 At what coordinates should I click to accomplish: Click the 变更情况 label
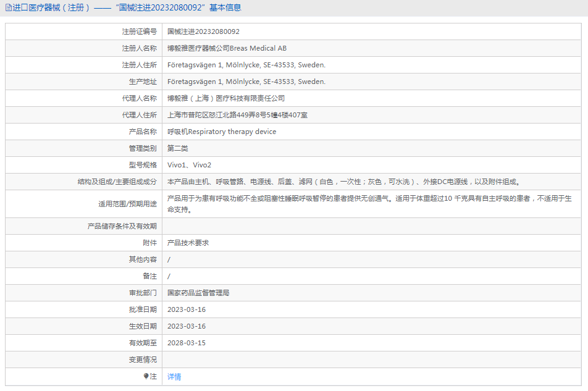(x=143, y=359)
